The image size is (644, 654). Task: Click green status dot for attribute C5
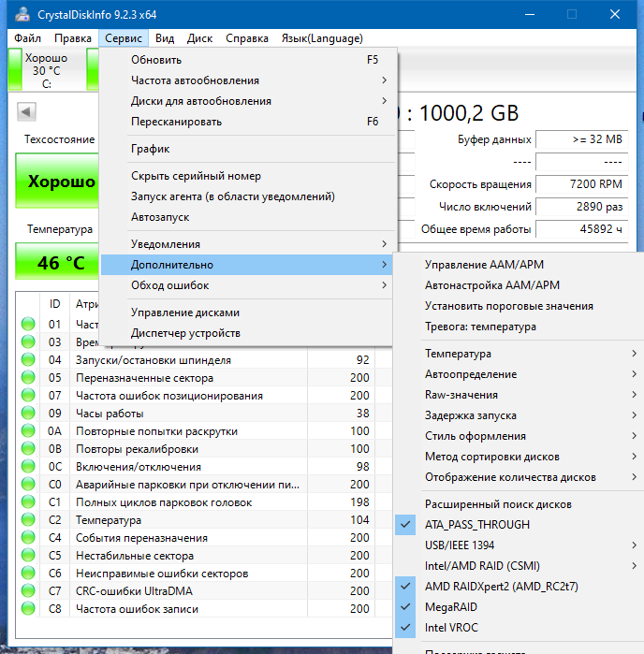click(x=28, y=555)
